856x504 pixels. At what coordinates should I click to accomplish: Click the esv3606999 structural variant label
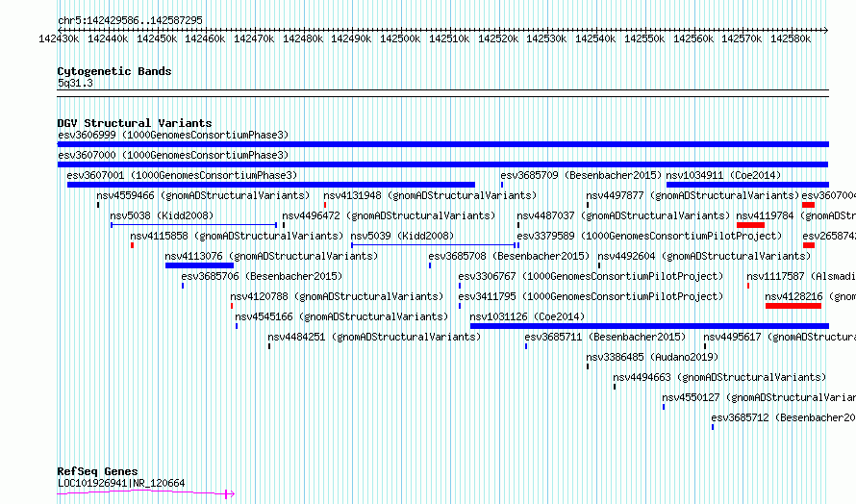[173, 135]
